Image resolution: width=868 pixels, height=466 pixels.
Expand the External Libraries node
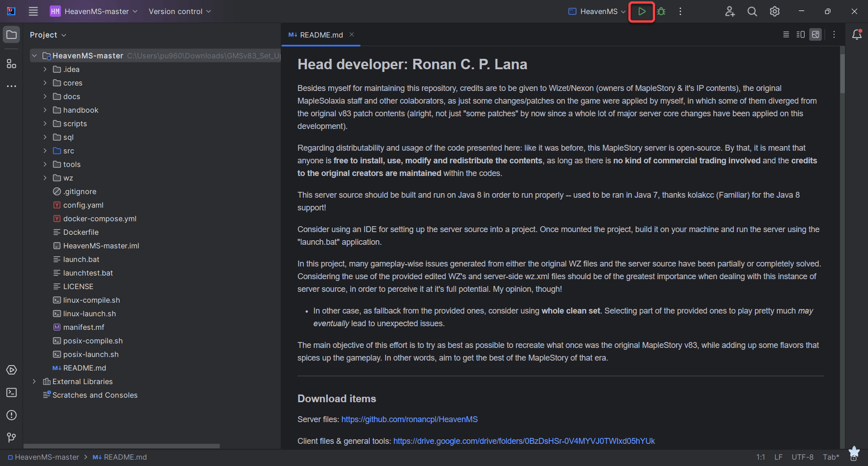pyautogui.click(x=34, y=381)
